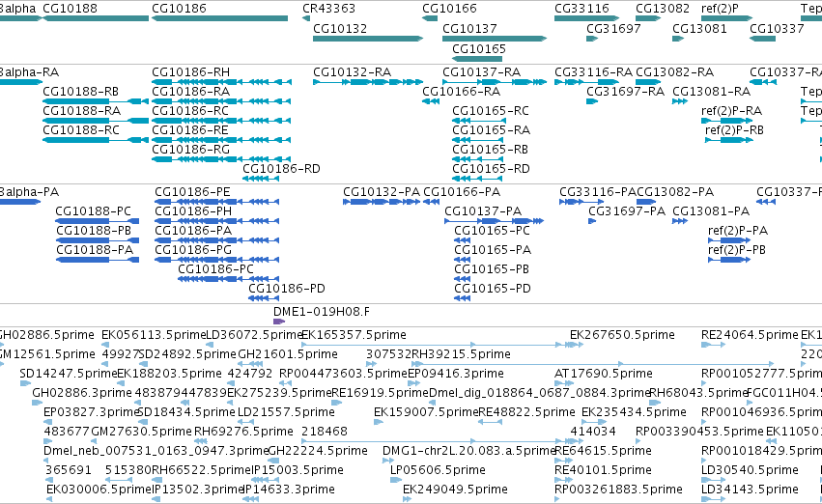Select the CG33116 gene label

(581, 9)
